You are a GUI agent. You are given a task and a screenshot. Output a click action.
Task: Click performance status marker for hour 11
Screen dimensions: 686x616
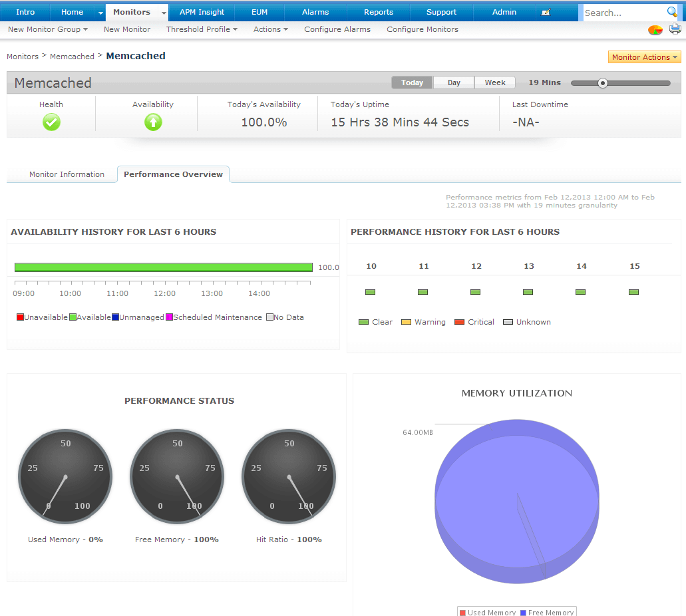tap(423, 292)
